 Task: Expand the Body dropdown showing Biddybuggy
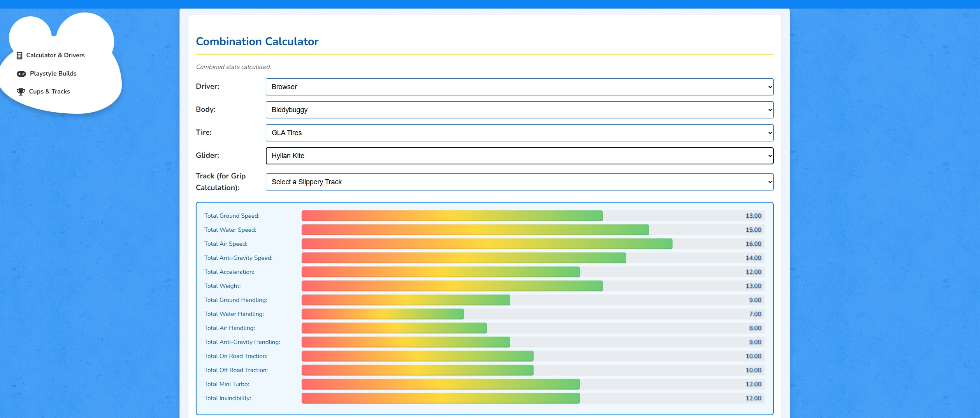[x=519, y=110]
